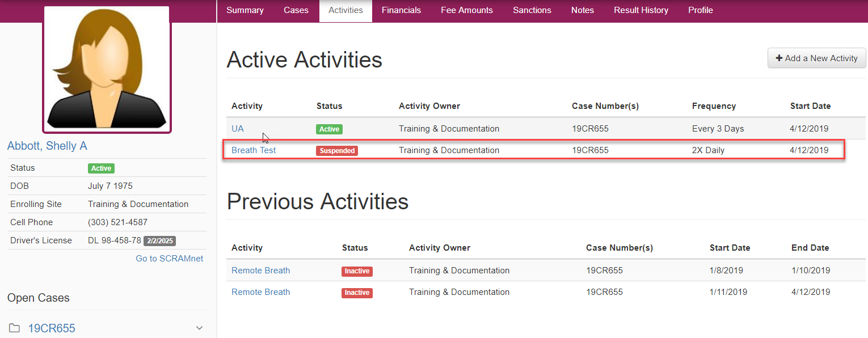This screenshot has width=868, height=338.
Task: Select the Sanctions tab
Action: pos(532,10)
